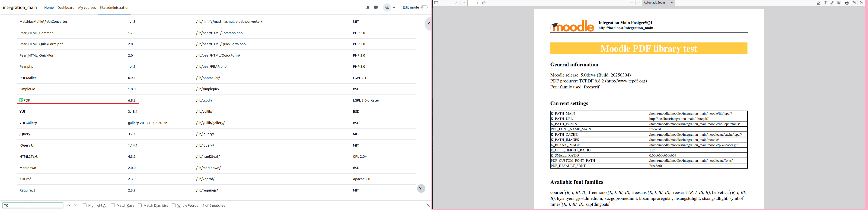This screenshot has width=868, height=210.
Task: Click the RequireJS library name
Action: tap(27, 190)
